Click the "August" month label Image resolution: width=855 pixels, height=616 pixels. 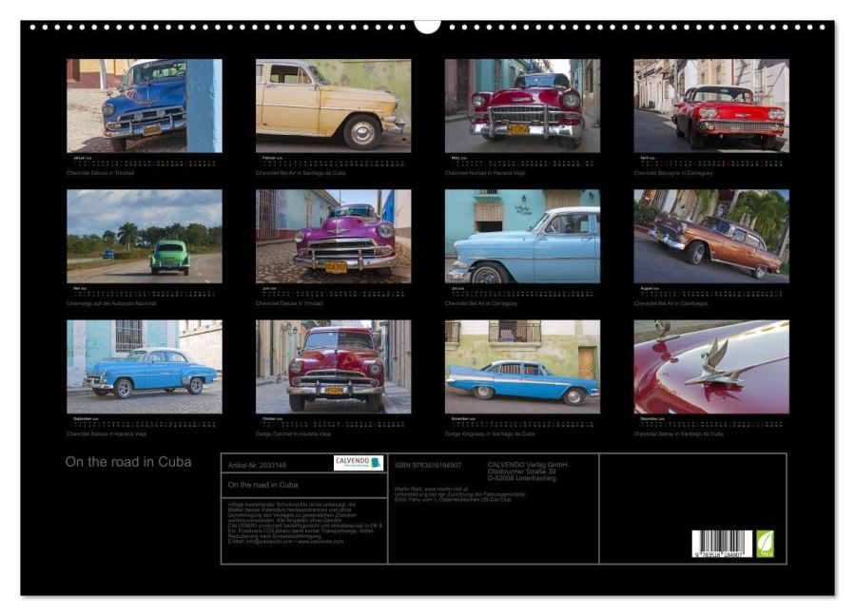point(648,288)
